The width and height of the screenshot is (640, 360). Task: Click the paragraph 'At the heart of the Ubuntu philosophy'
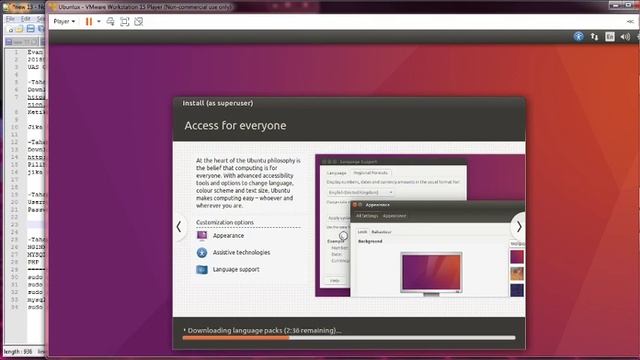point(249,183)
